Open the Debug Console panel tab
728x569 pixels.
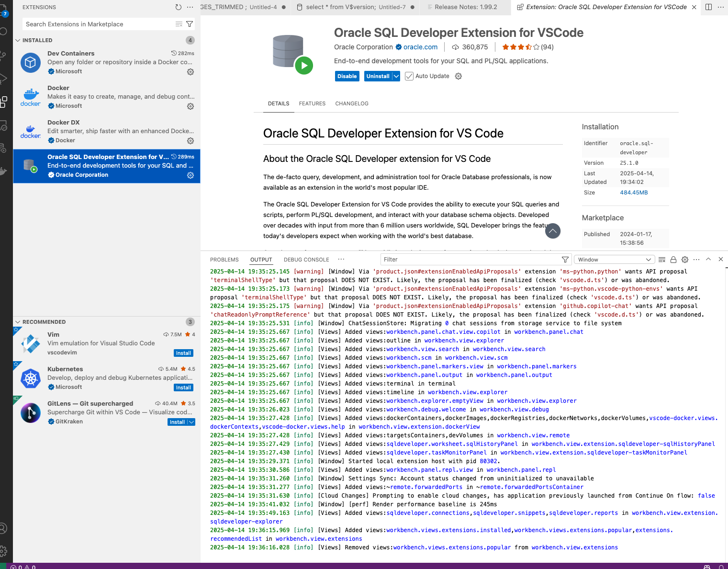click(306, 260)
